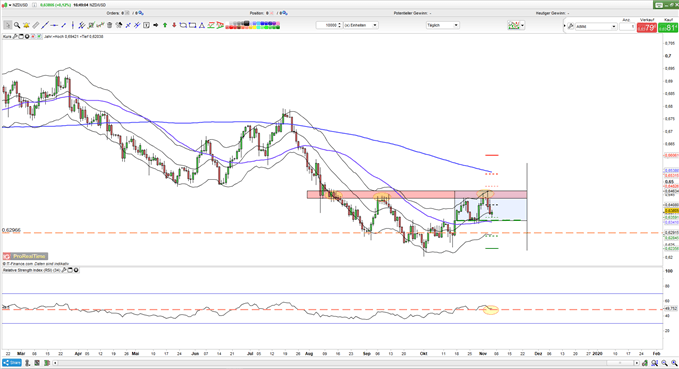Click quantity field showing 10000
The height and width of the screenshot is (369, 679).
coord(329,25)
